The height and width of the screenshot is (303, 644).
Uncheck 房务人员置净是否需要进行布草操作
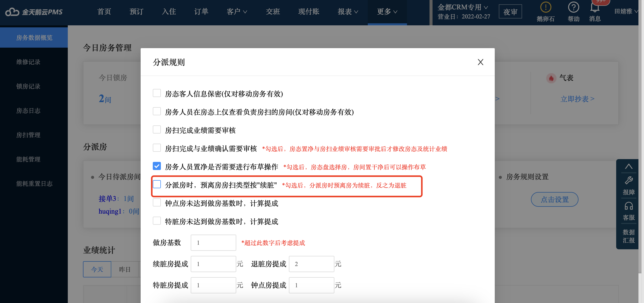point(157,166)
